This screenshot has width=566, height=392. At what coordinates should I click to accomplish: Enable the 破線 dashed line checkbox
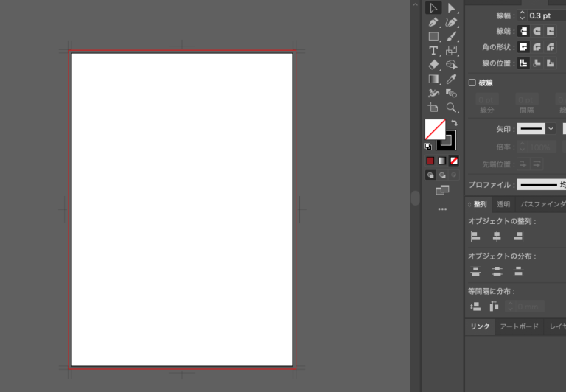coord(472,83)
